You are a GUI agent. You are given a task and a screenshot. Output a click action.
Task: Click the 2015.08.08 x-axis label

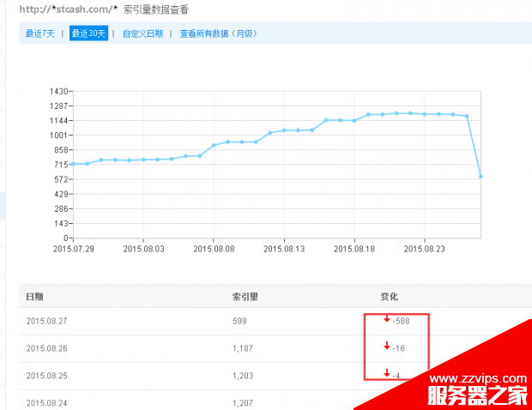214,249
